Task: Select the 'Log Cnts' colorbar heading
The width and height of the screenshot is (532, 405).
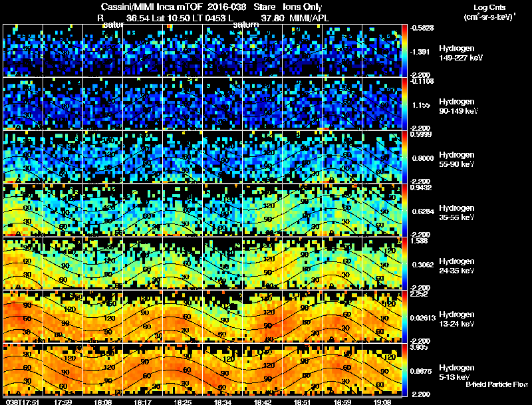Action: click(489, 7)
